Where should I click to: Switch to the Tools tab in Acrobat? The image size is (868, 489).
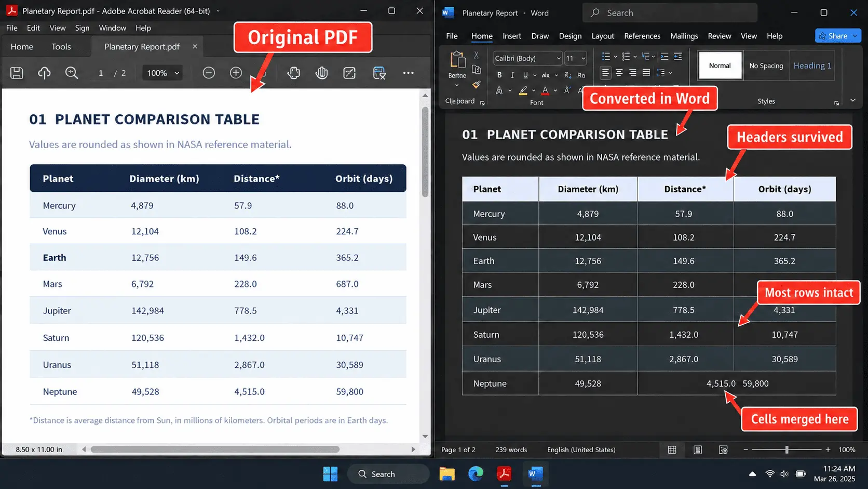pos(61,47)
